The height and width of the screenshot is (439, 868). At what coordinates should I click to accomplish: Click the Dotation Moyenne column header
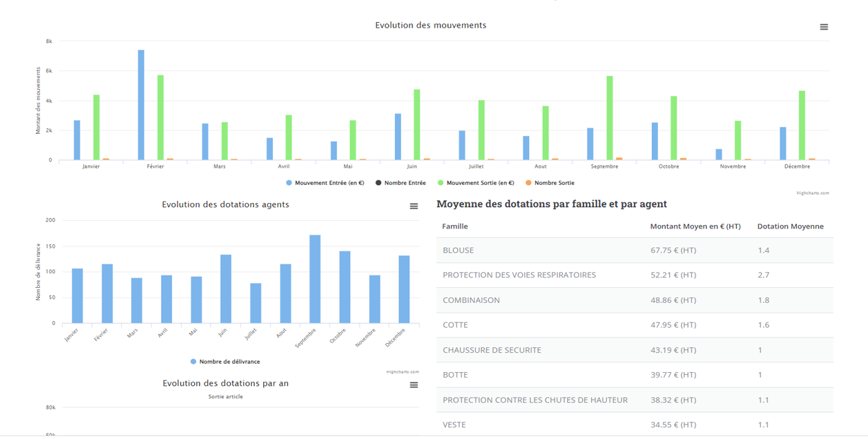click(790, 226)
